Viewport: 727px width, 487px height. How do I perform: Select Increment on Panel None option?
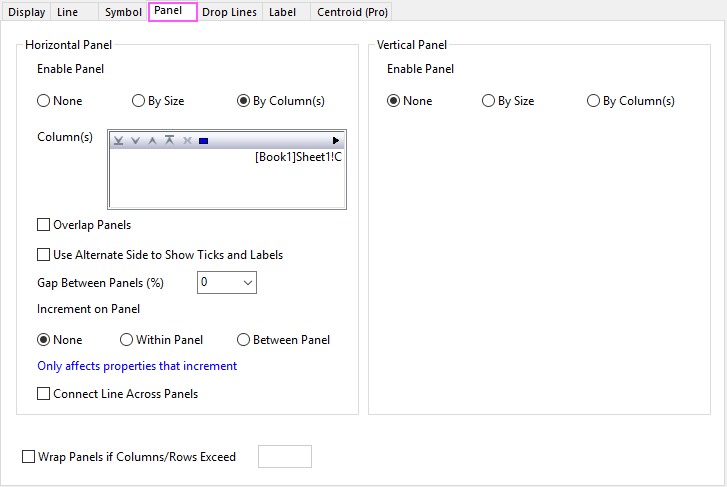(x=59, y=340)
